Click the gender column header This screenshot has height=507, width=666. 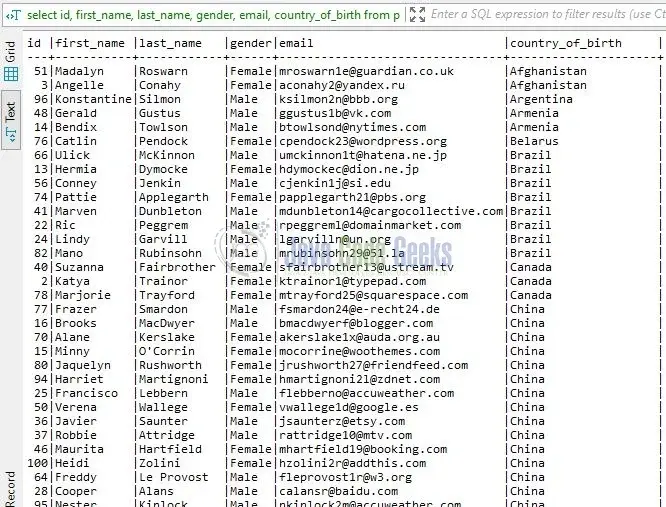click(251, 43)
